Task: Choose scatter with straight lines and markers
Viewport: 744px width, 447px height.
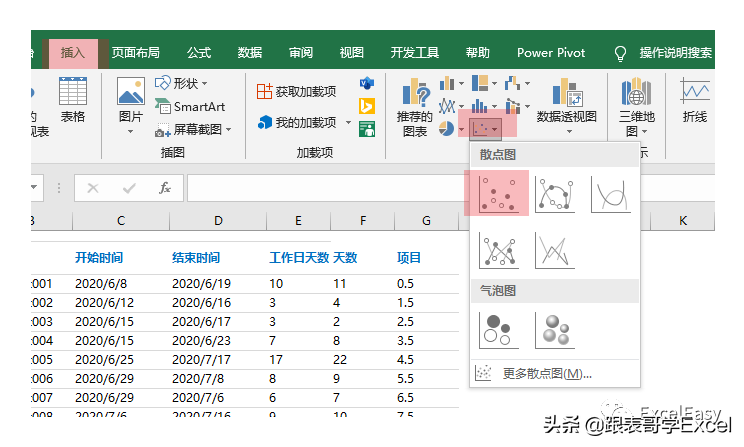Action: [x=498, y=250]
